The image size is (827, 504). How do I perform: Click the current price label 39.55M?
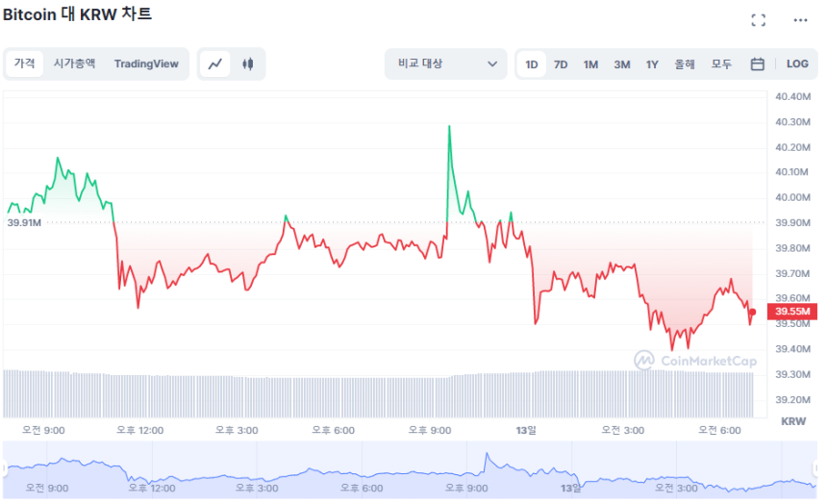point(793,312)
